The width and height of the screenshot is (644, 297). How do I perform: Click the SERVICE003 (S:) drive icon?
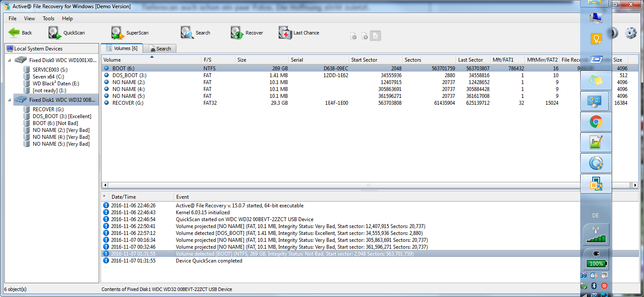[x=27, y=69]
